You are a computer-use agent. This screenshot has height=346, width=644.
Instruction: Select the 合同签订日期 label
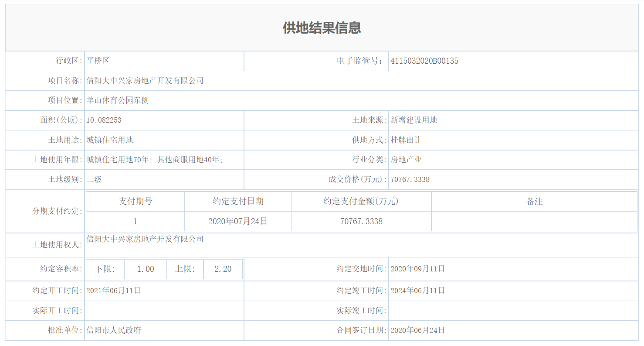click(x=362, y=330)
